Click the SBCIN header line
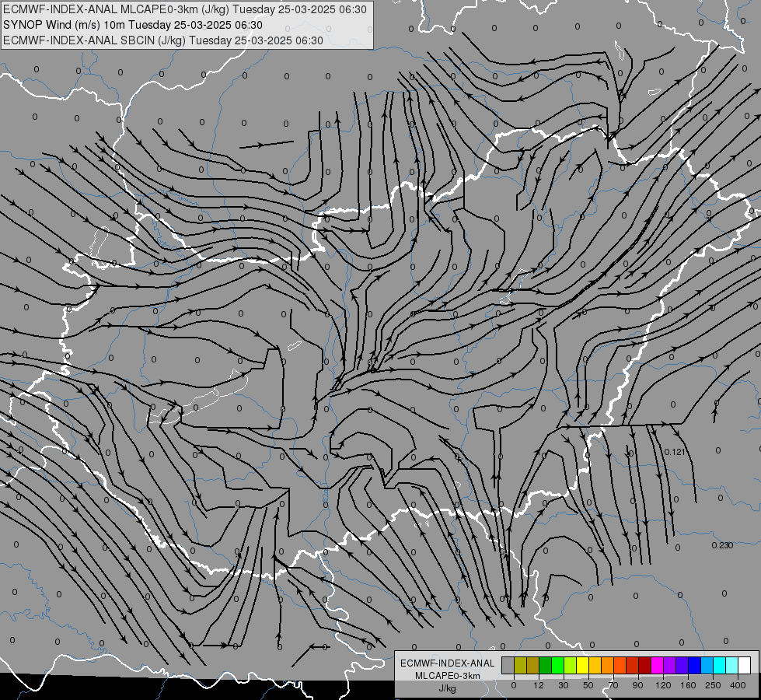The height and width of the screenshot is (700, 761). pyautogui.click(x=163, y=40)
